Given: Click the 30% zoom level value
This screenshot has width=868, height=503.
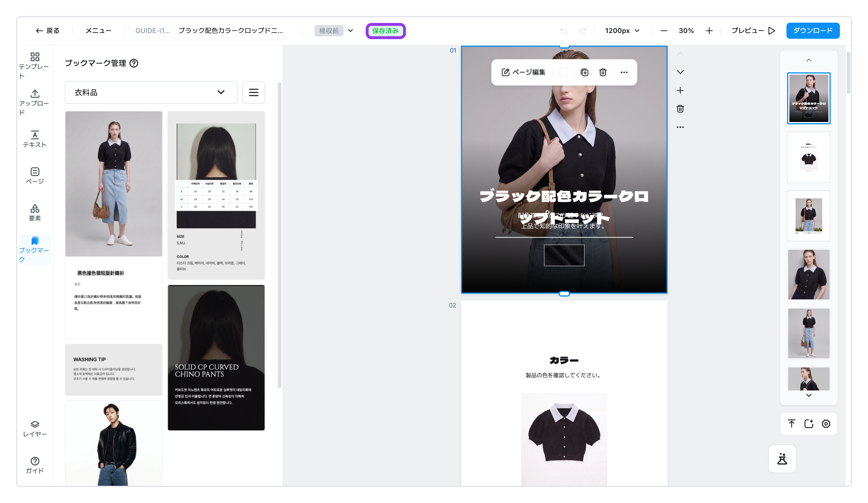Looking at the screenshot, I should [x=686, y=31].
